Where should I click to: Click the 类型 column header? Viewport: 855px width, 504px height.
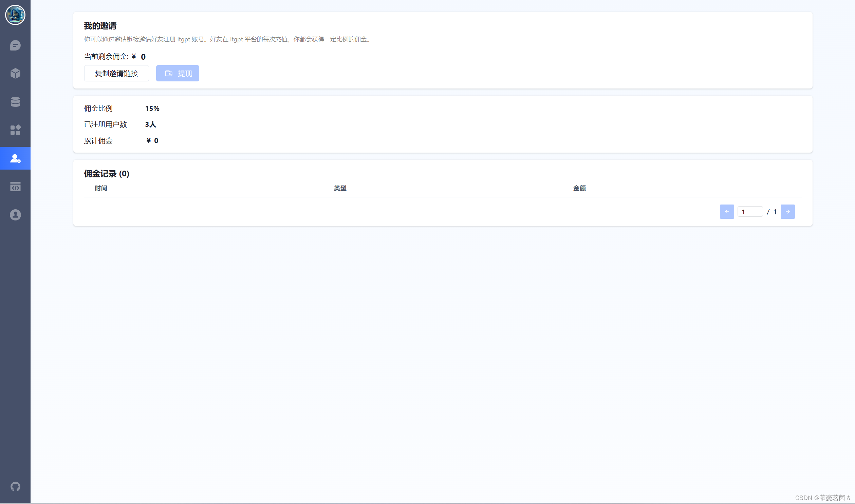pos(340,188)
